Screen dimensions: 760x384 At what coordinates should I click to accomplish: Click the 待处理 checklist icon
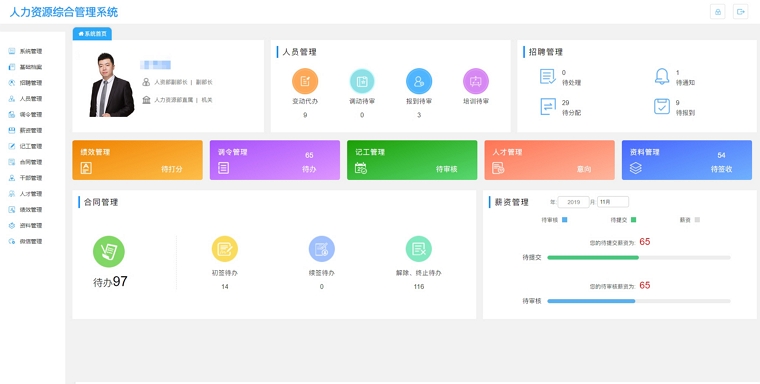click(548, 77)
